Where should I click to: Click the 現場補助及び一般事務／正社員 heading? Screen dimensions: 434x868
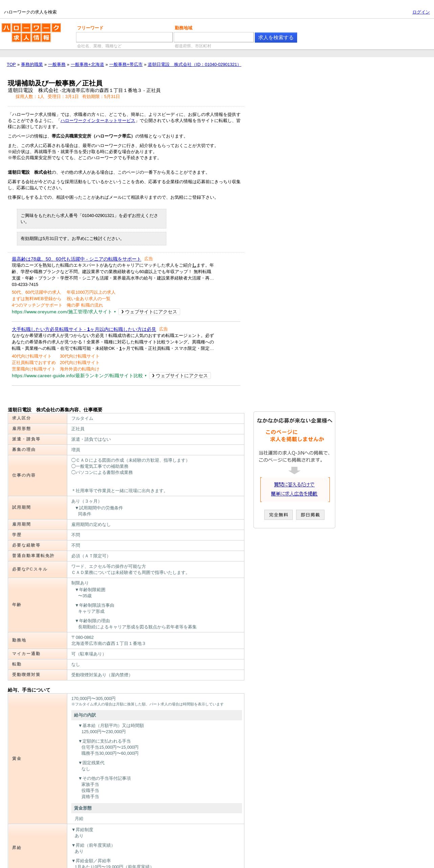[55, 83]
